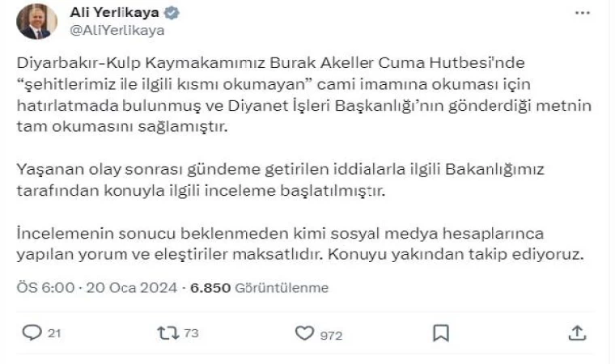615x364 pixels.
Task: Click the retweet arrows icon
Action: tap(168, 333)
